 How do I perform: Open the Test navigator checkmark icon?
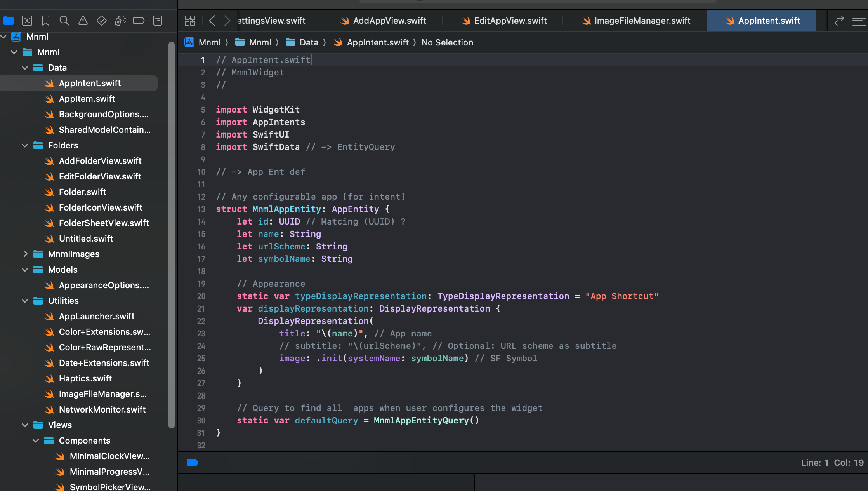101,21
